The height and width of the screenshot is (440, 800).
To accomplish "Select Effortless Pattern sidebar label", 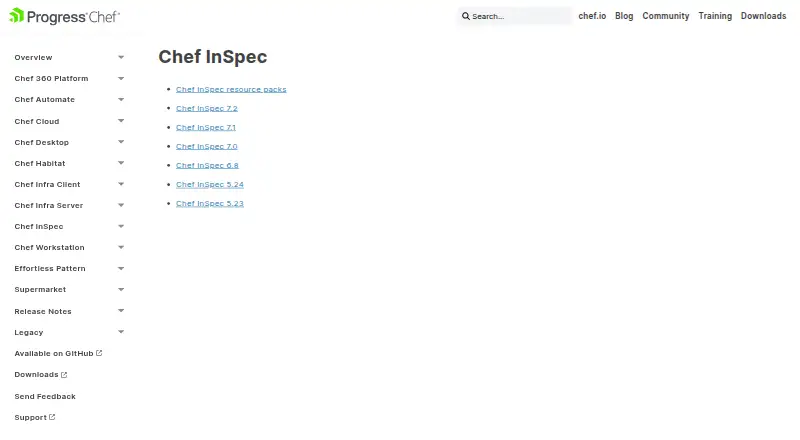I will pyautogui.click(x=50, y=268).
